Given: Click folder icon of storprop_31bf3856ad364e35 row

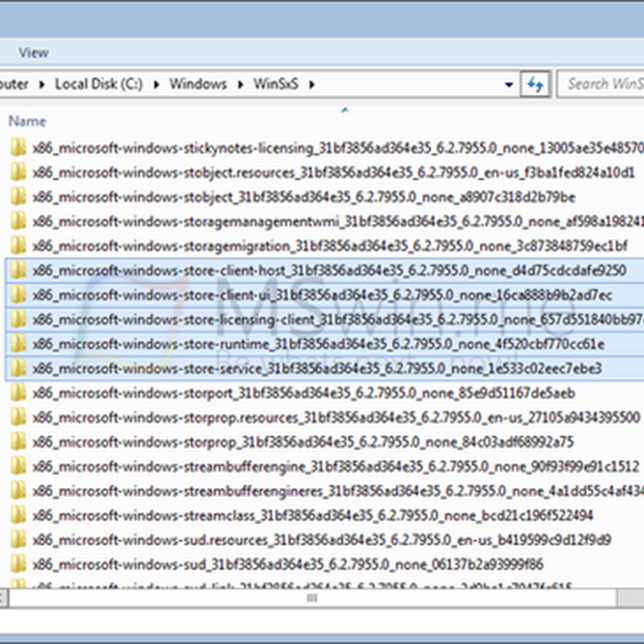Looking at the screenshot, I should [18, 441].
